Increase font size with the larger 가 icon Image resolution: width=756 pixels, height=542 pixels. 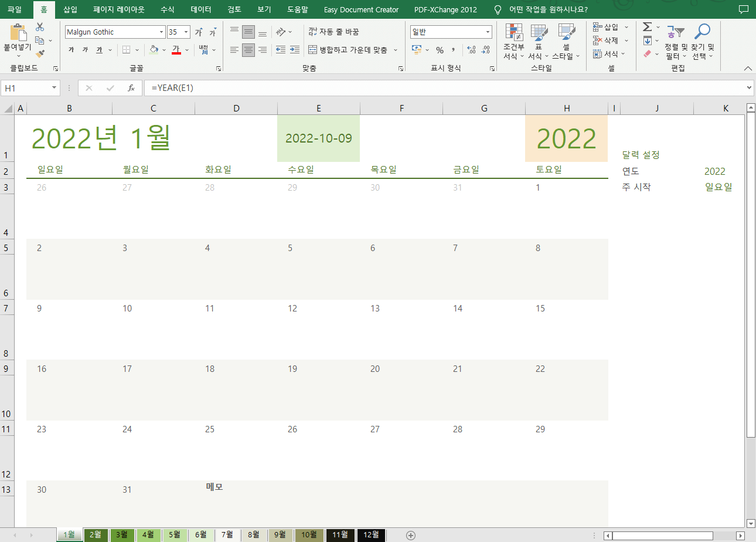tap(199, 32)
